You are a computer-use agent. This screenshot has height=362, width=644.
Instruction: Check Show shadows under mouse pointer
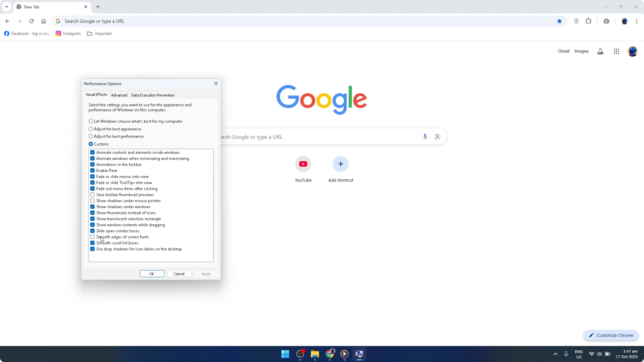click(93, 201)
